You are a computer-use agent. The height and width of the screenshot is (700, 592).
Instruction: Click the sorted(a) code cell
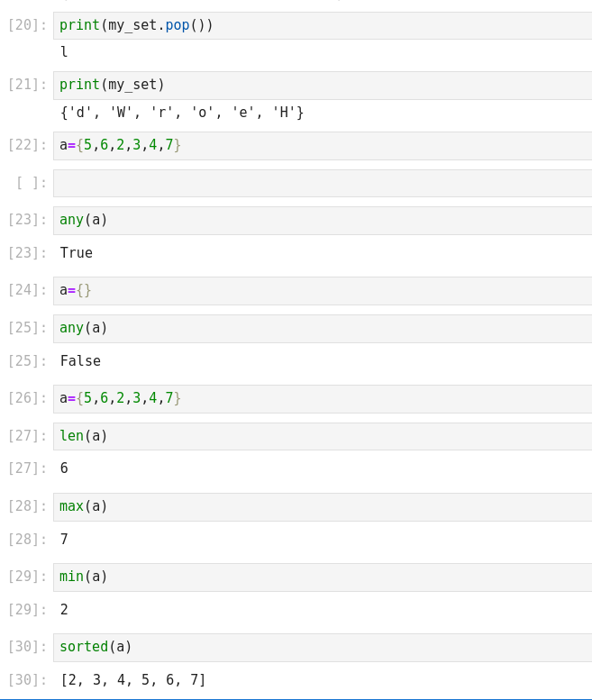pos(324,647)
